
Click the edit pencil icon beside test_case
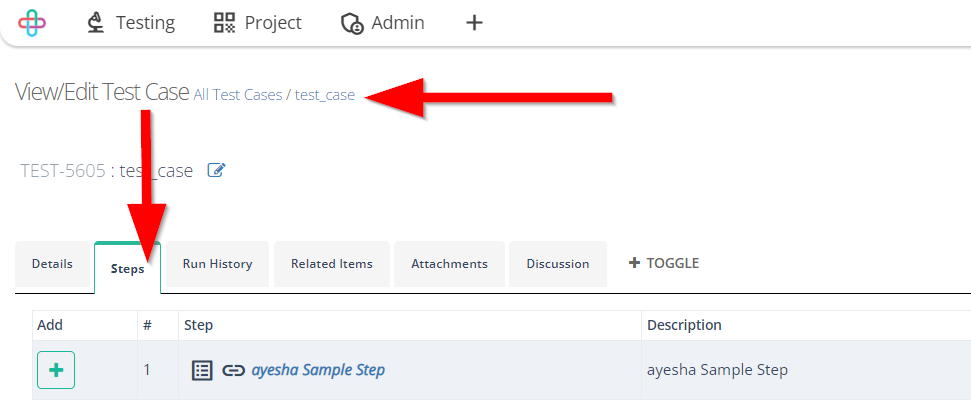click(x=216, y=170)
